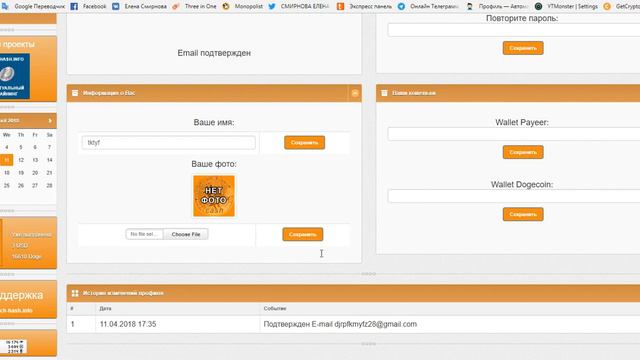This screenshot has width=640, height=360.
Task: Select date 5 in calendar
Action: tap(21, 147)
